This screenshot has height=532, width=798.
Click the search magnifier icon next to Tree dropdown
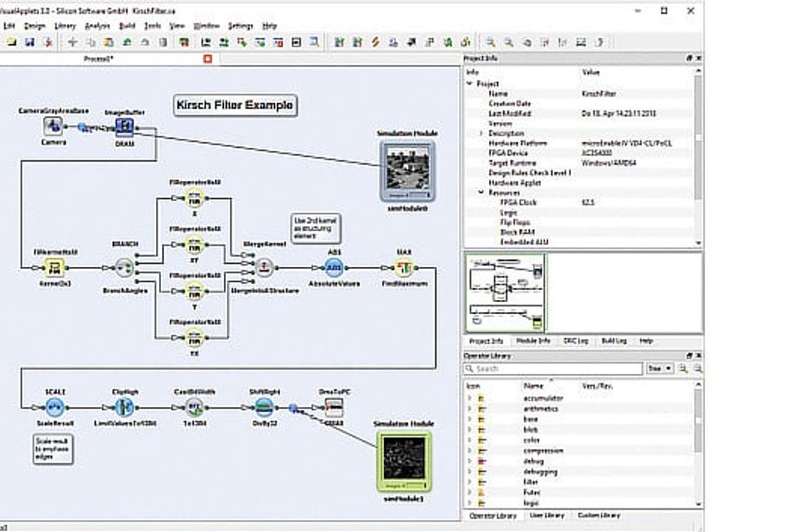(x=683, y=368)
